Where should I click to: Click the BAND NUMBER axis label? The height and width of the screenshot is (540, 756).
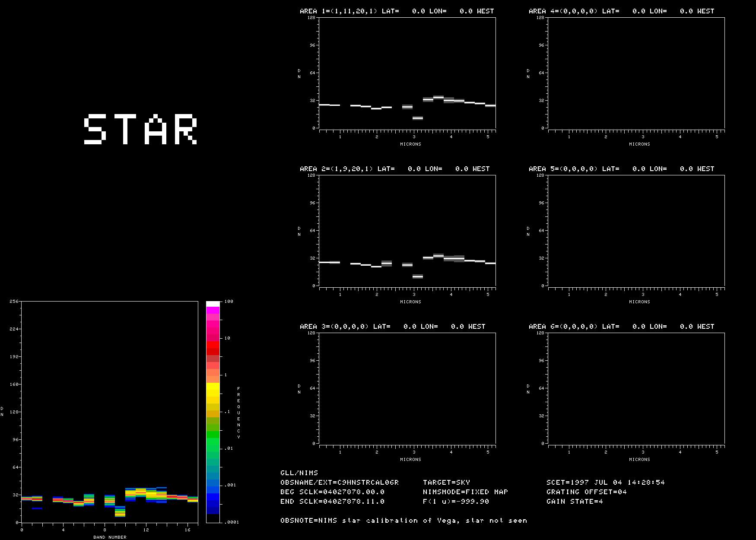(110, 537)
